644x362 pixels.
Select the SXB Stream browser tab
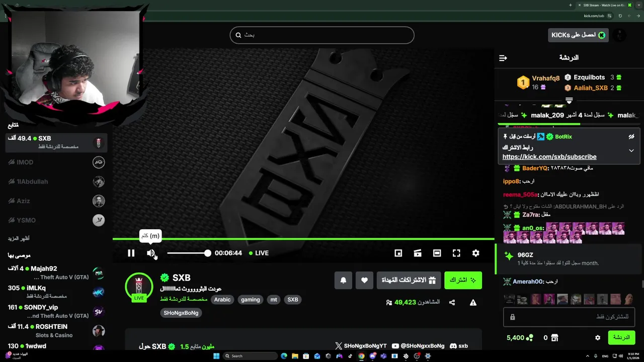pyautogui.click(x=604, y=5)
